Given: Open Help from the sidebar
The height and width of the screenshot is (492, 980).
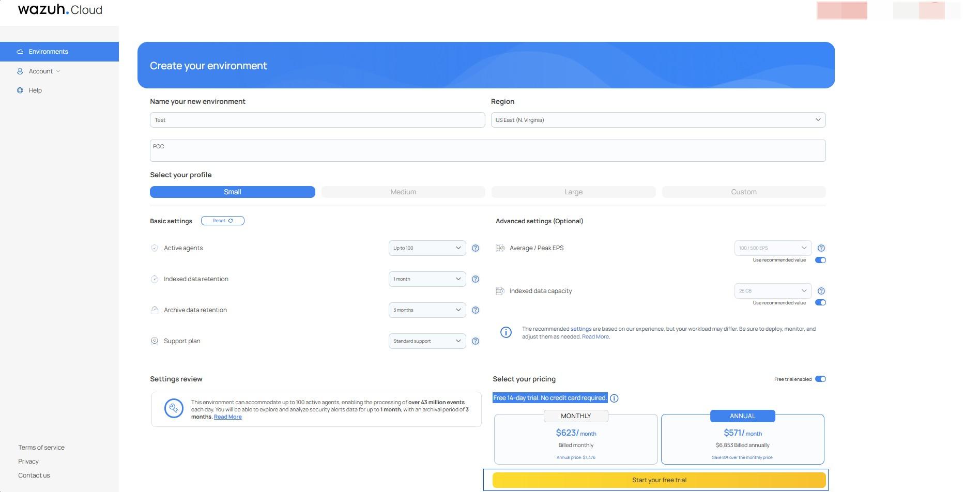Looking at the screenshot, I should tap(35, 90).
